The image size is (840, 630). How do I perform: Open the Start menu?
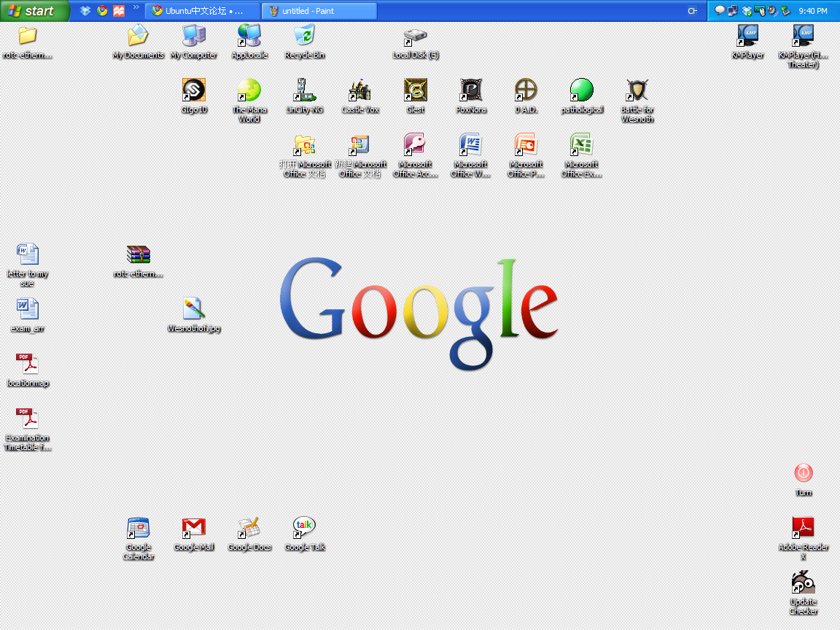[x=34, y=11]
